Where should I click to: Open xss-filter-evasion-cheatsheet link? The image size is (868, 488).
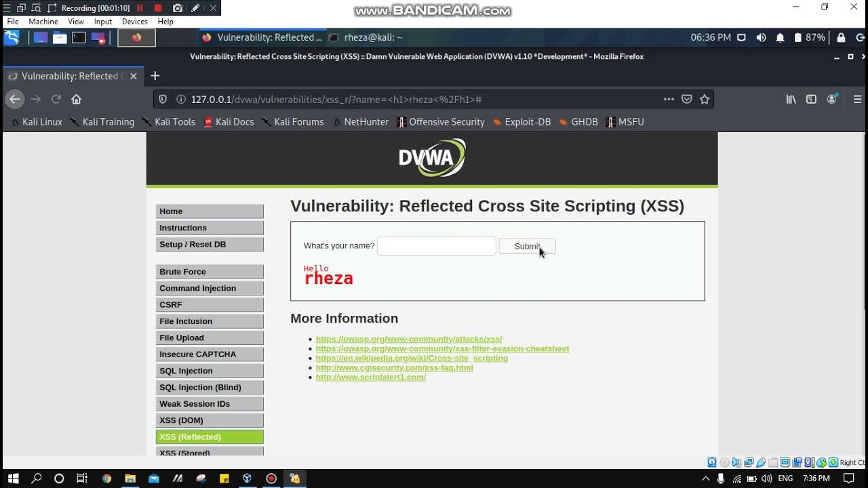coord(442,348)
